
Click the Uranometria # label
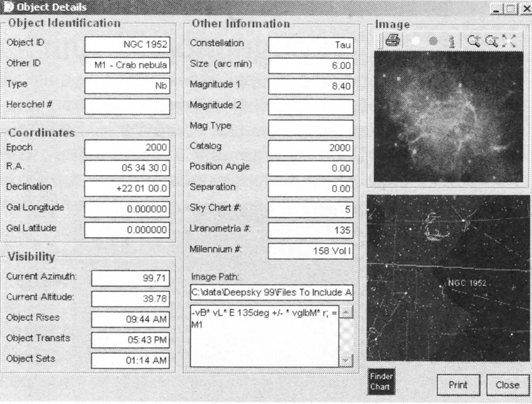220,228
